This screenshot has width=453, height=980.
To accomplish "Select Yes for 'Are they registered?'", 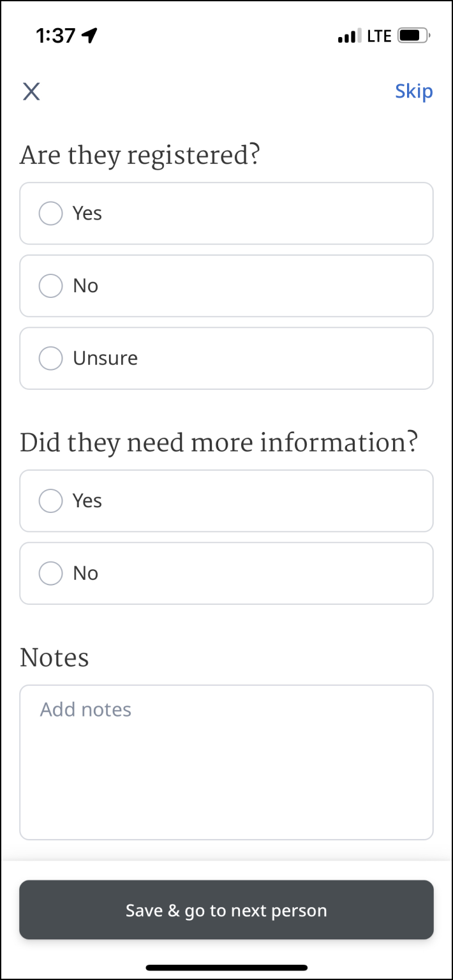I will coord(51,213).
